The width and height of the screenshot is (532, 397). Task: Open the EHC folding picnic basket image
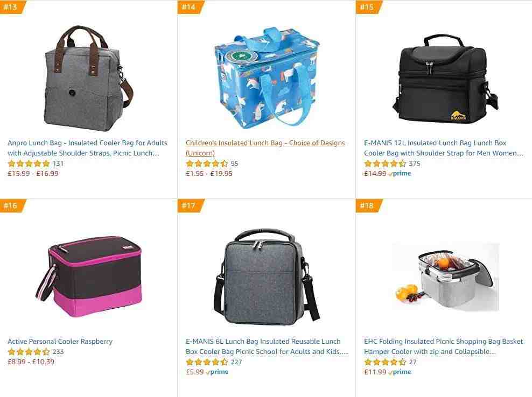click(445, 277)
